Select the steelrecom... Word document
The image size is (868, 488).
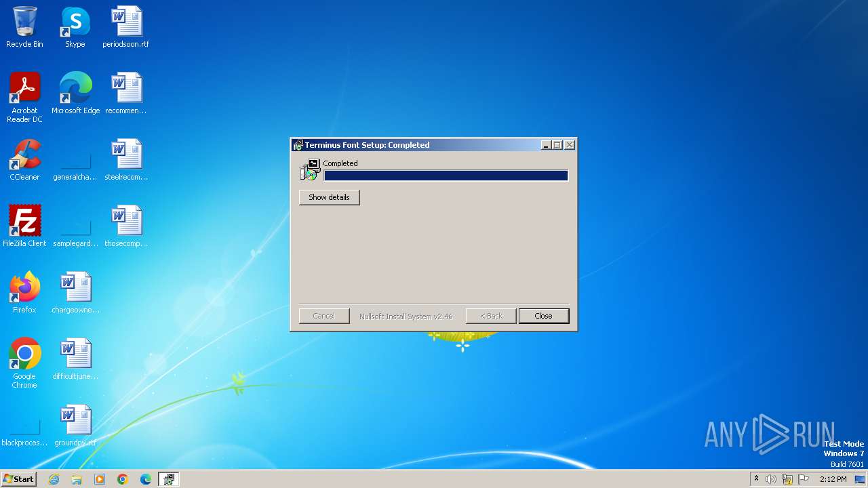126,160
